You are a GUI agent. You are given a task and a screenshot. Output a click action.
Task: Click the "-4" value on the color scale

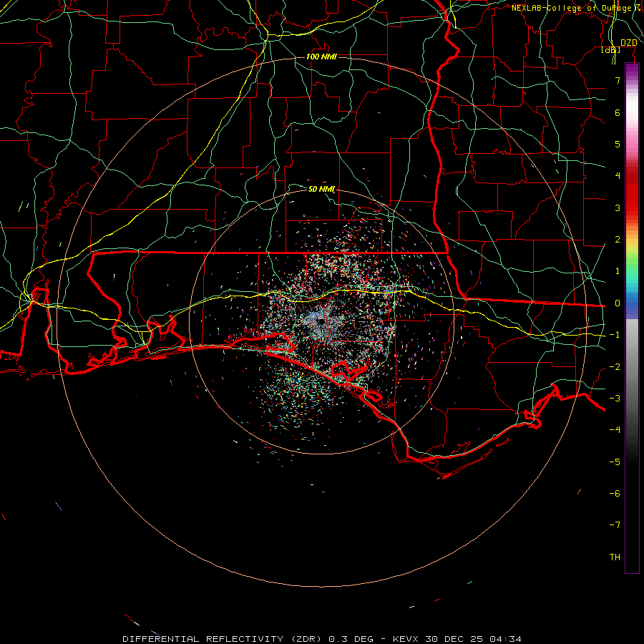pos(615,430)
